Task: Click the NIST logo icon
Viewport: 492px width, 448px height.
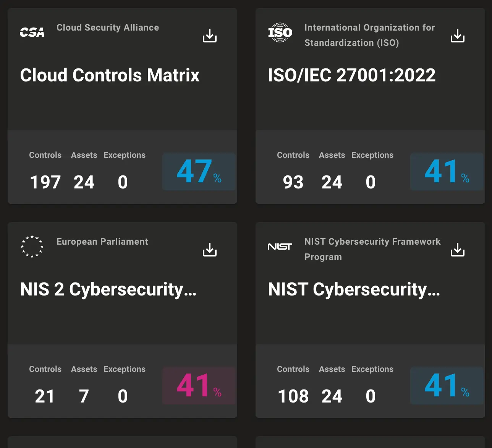Action: [280, 247]
